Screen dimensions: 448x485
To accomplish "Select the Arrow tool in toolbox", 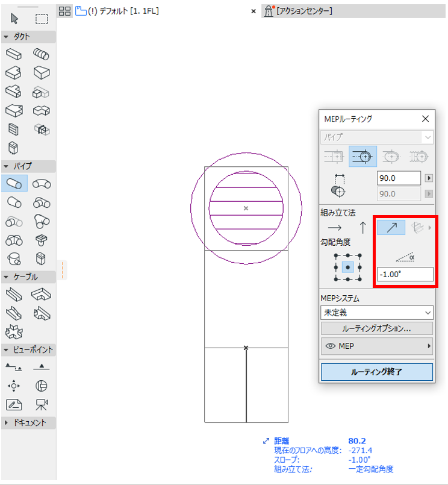I will (14, 19).
